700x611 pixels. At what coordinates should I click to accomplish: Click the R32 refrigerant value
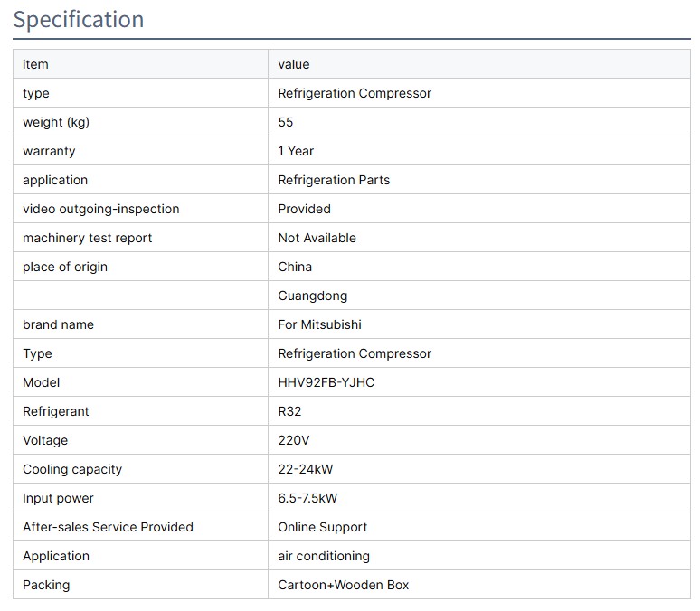click(x=290, y=411)
